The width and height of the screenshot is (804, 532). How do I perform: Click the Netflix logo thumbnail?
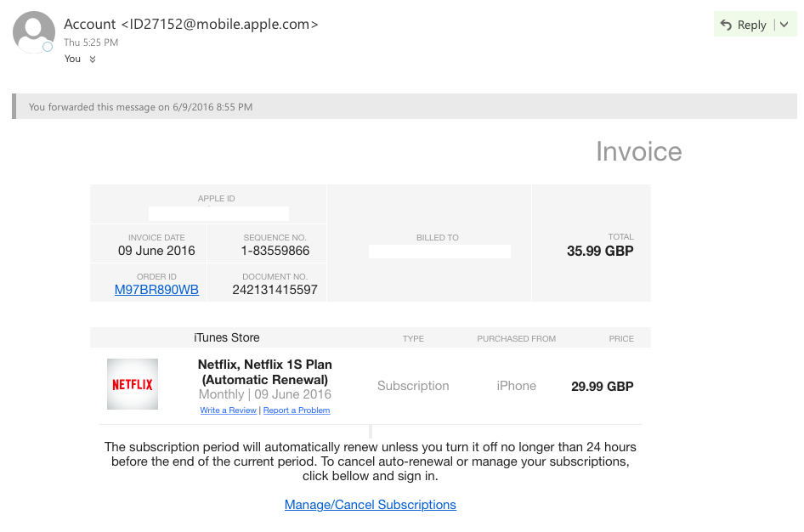pyautogui.click(x=133, y=384)
